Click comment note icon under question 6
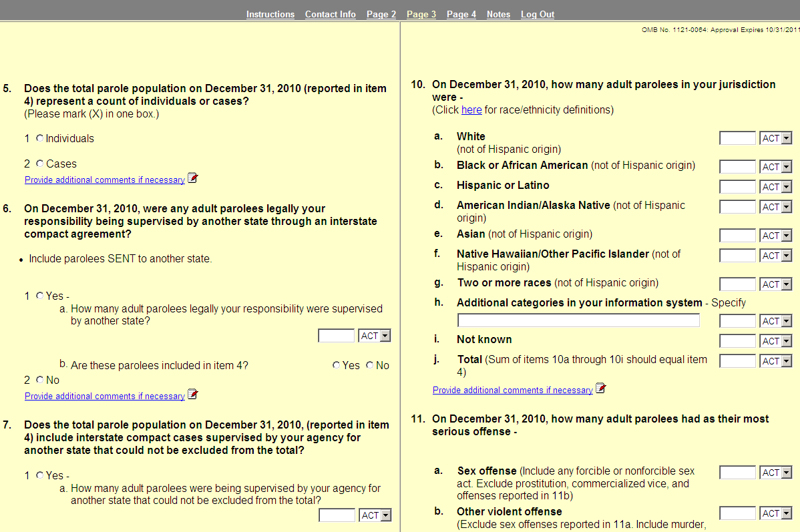800x532 pixels. coord(193,394)
